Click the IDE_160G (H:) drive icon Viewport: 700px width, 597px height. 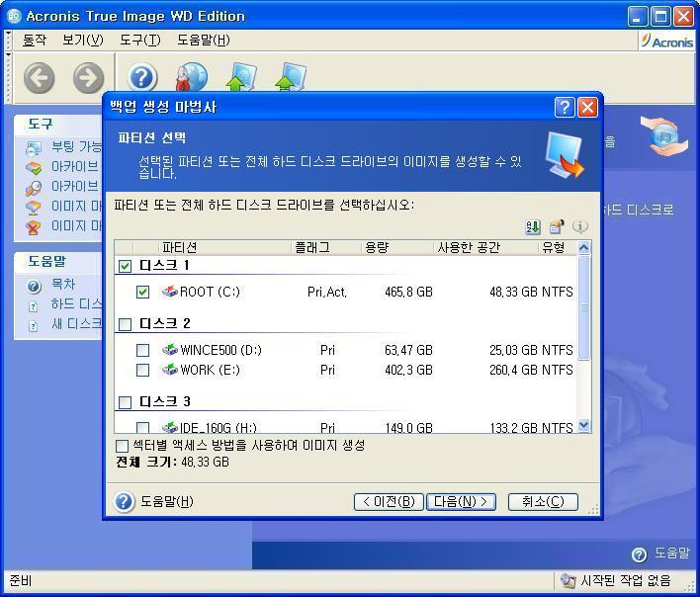pyautogui.click(x=170, y=427)
